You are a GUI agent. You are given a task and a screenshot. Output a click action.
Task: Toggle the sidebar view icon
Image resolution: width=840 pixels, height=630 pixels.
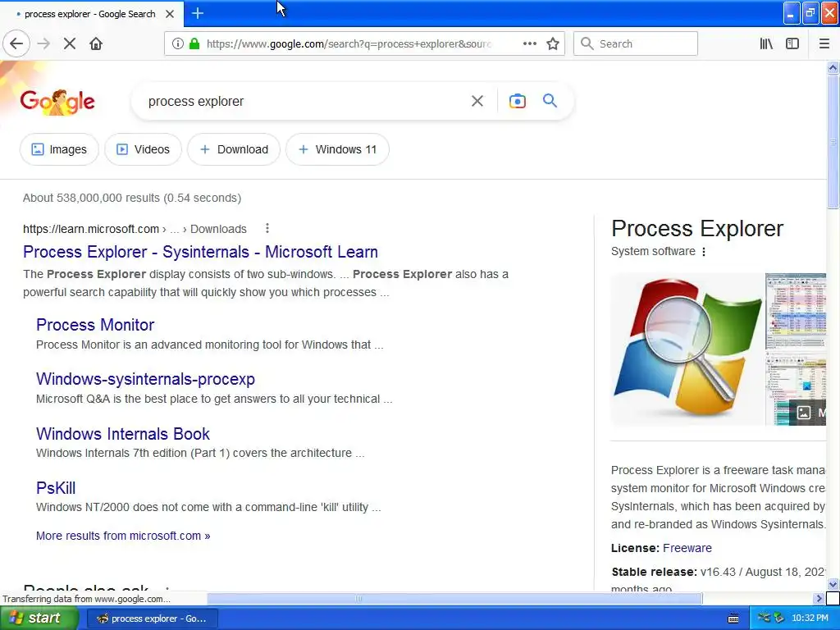[792, 43]
